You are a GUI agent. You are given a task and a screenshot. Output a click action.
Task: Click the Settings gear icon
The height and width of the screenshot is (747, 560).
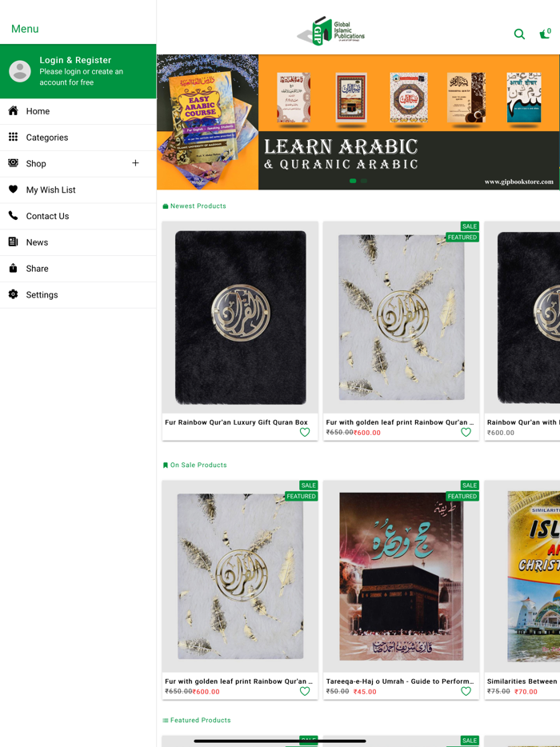pyautogui.click(x=14, y=294)
